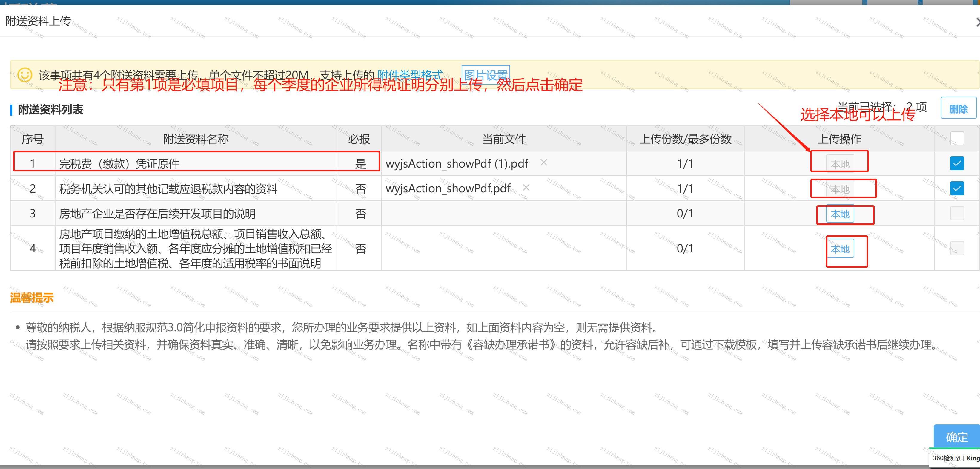The width and height of the screenshot is (980, 469).
Task: Remove file wyjsAction_showPdf.pdf with its X
Action: point(526,187)
